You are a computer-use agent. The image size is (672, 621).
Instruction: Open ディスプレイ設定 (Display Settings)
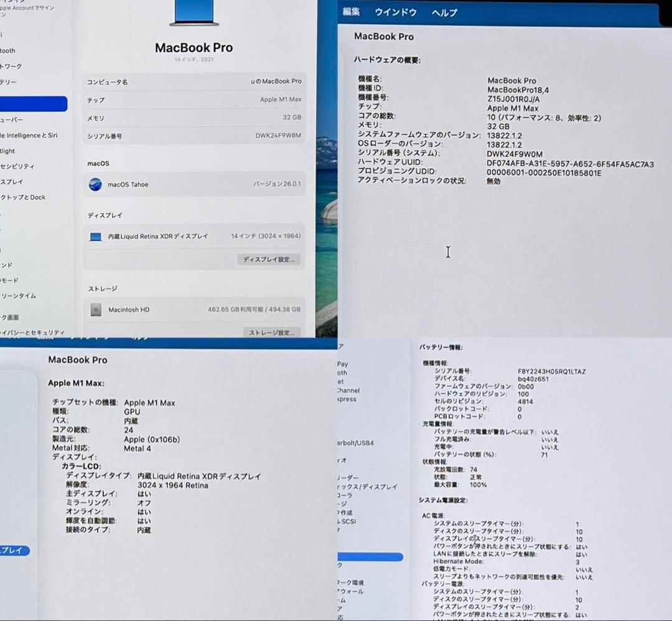click(269, 259)
